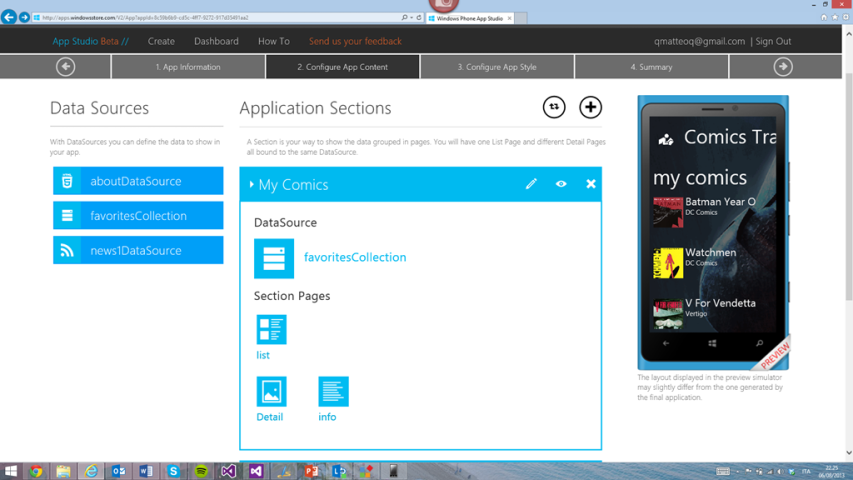This screenshot has width=853, height=480.
Task: Click the reorder sections swap icon
Action: (554, 108)
